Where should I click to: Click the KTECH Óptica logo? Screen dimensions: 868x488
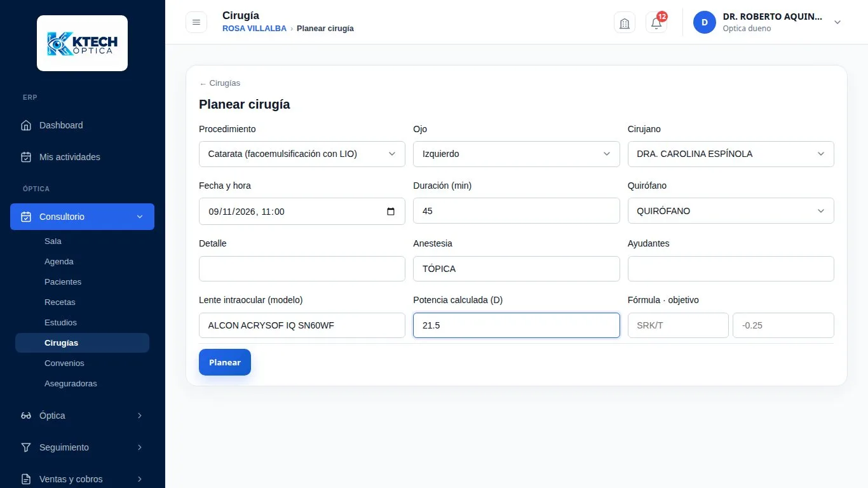coord(82,43)
